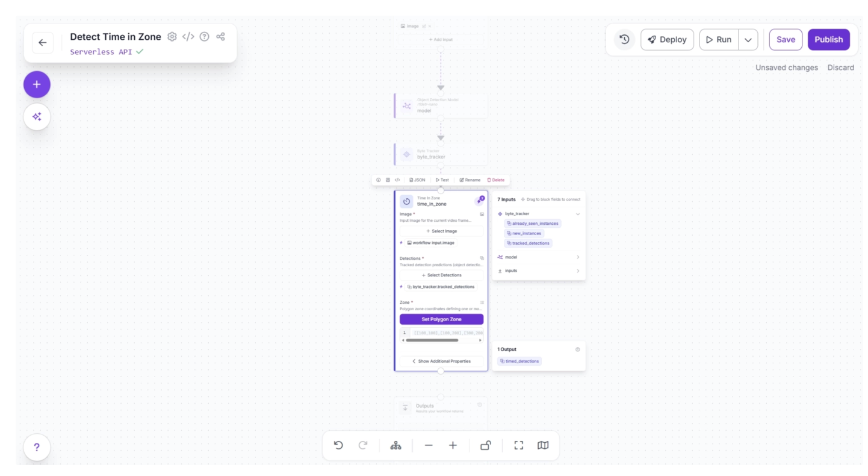Click the share icon beside workflow title
This screenshot has height=476, width=868.
pyautogui.click(x=220, y=37)
